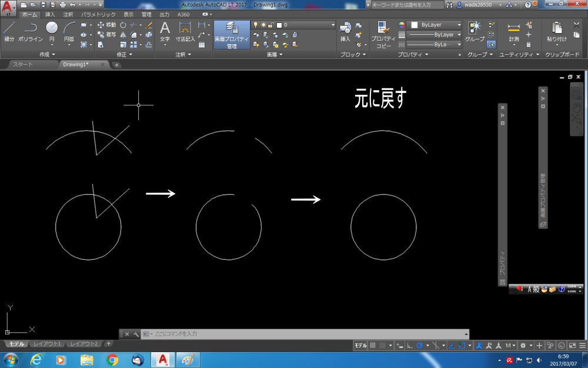Open the AutoCAD application menu button
Image resolution: width=588 pixels, height=368 pixels.
tap(8, 8)
